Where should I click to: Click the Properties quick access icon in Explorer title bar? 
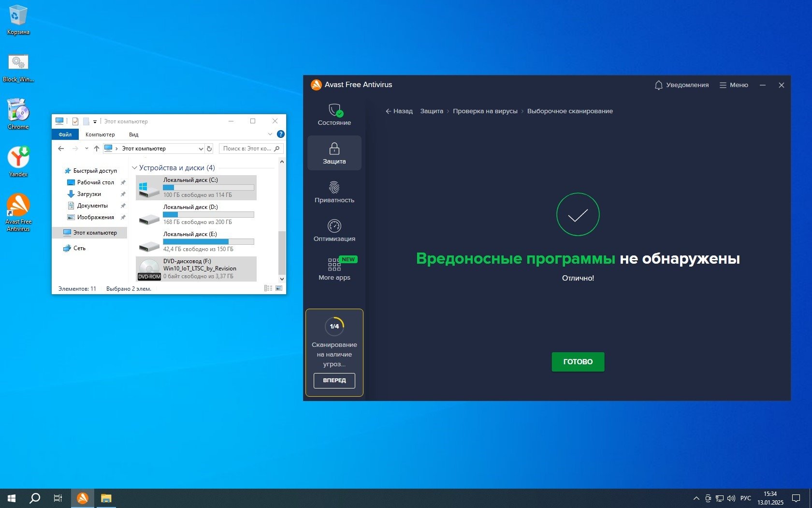tap(75, 121)
